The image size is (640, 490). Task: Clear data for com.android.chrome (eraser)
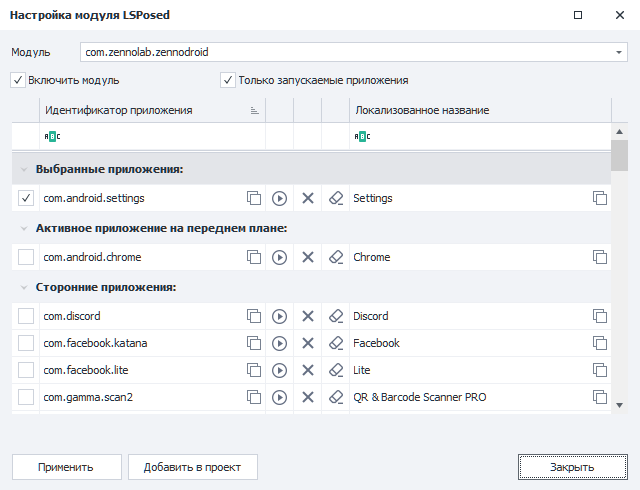point(336,257)
